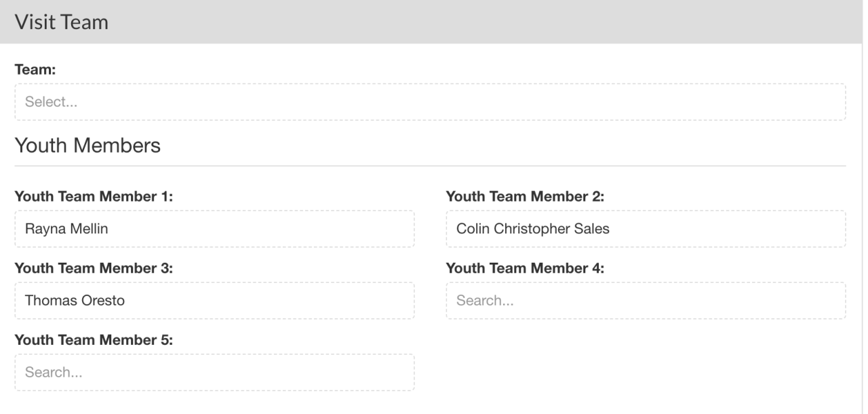Click the "Youth Team Member 4:" label
This screenshot has width=868, height=414.
[525, 269]
